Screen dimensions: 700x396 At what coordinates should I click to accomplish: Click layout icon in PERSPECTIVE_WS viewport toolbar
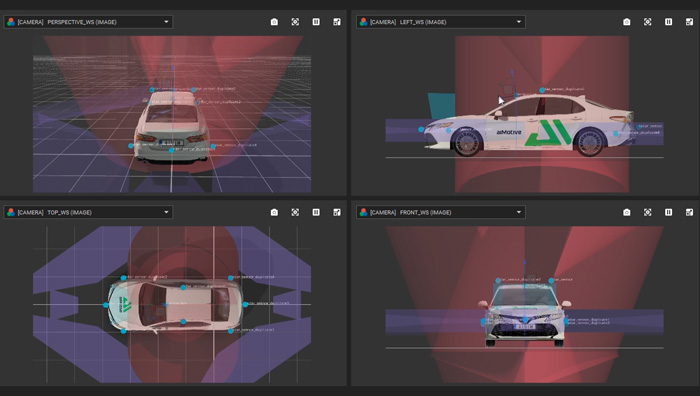tap(337, 22)
